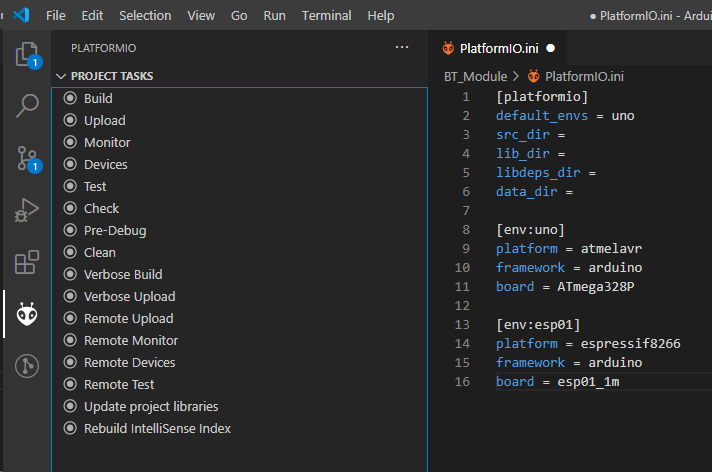The height and width of the screenshot is (472, 712).
Task: Click the unsaved dot on PlatformIO.ini tab
Action: pyautogui.click(x=551, y=48)
